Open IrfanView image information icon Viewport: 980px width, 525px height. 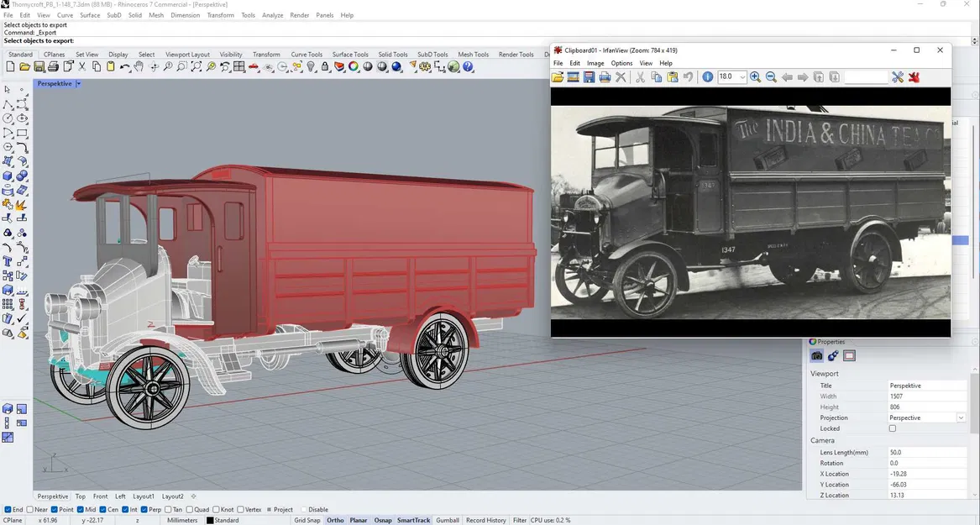tap(707, 77)
